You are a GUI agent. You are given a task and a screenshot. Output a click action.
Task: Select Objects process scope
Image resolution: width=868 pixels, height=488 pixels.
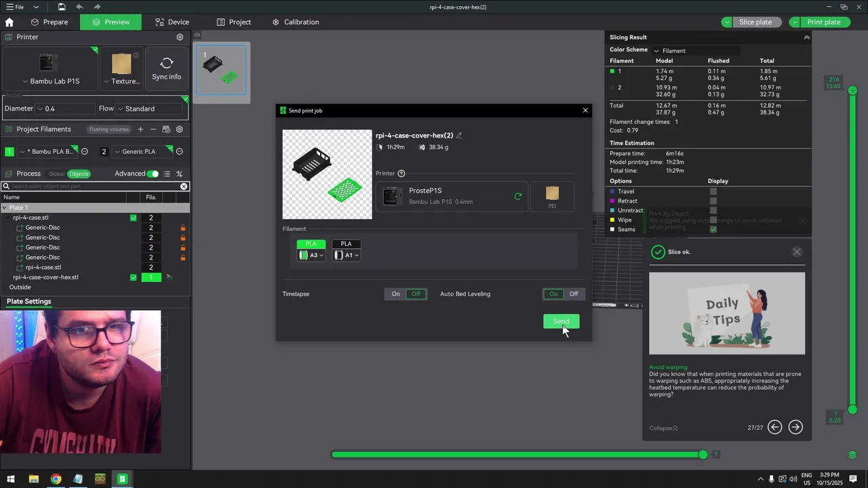(x=79, y=174)
